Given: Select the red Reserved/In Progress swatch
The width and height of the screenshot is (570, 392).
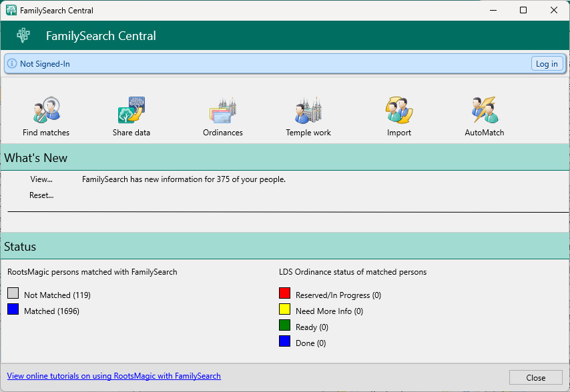Looking at the screenshot, I should [x=285, y=294].
